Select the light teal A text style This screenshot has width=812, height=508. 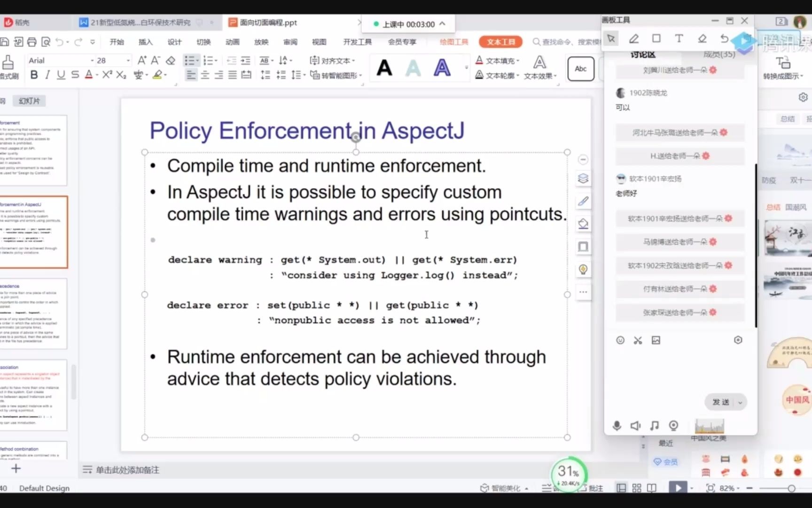pos(413,68)
